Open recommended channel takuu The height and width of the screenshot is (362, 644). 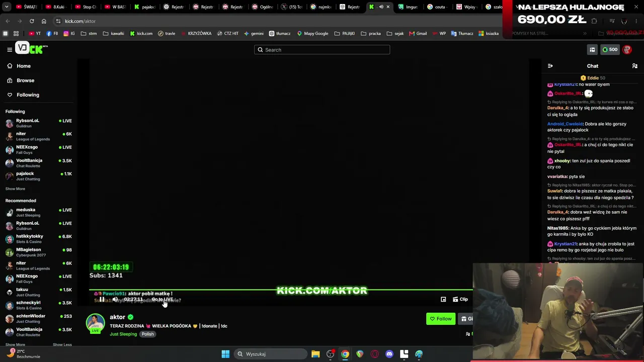point(39,292)
